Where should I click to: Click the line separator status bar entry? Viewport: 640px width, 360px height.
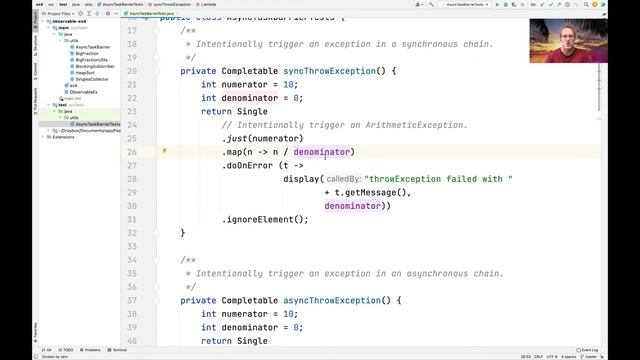tap(538, 357)
